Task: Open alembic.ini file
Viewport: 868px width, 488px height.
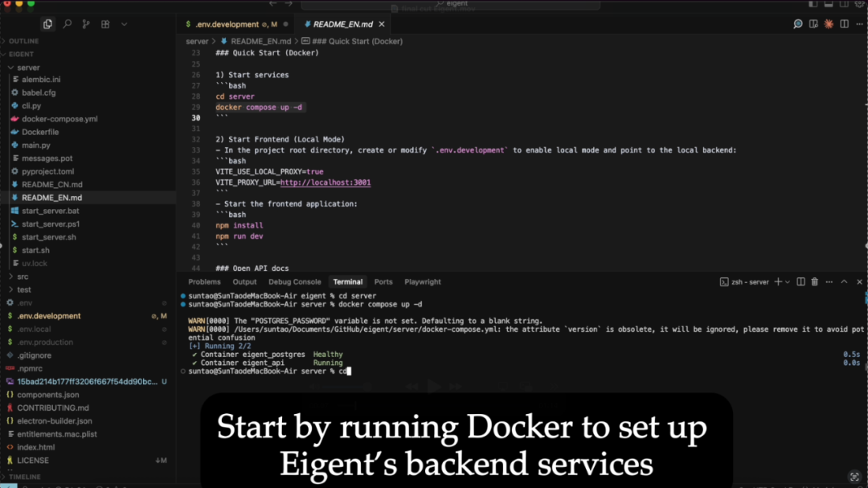Action: point(41,80)
